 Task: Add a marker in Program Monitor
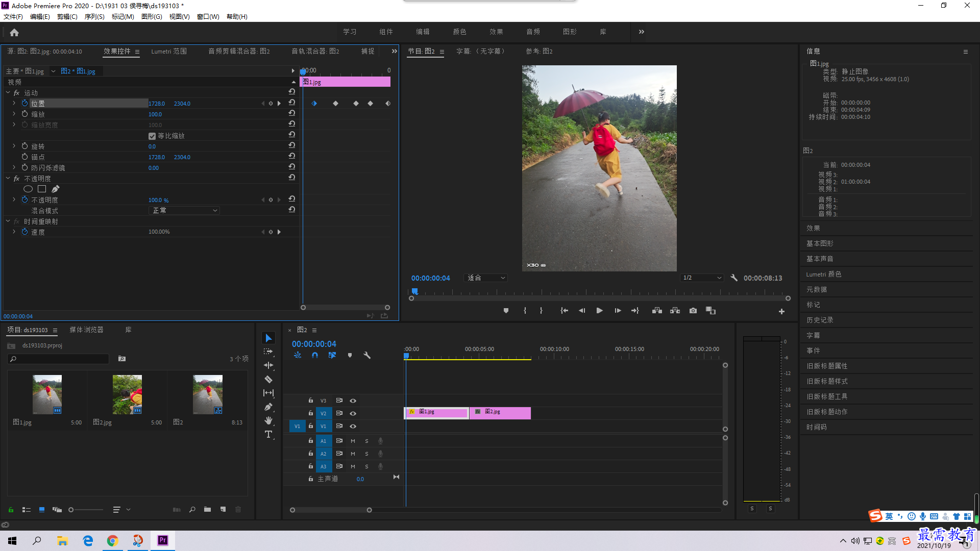coord(506,311)
